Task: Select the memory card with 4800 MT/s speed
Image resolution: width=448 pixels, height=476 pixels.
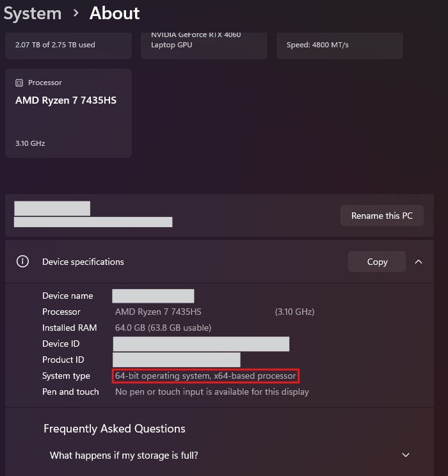Action: click(339, 45)
